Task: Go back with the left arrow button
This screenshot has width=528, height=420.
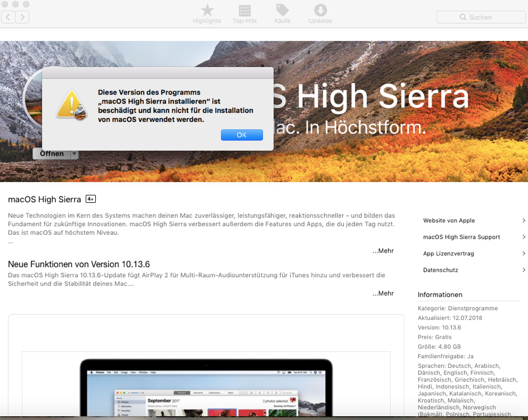Action: pos(8,17)
